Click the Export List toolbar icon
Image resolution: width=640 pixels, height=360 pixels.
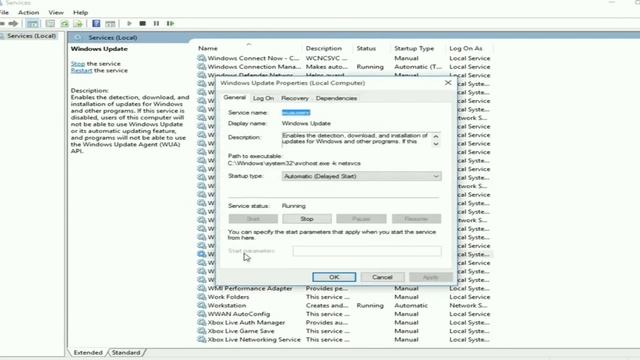click(x=78, y=24)
